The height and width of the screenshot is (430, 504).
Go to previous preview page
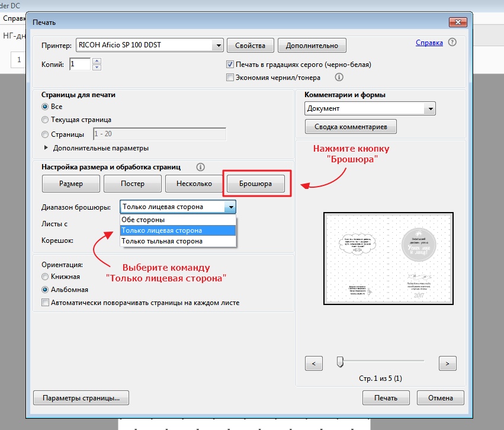tap(314, 364)
